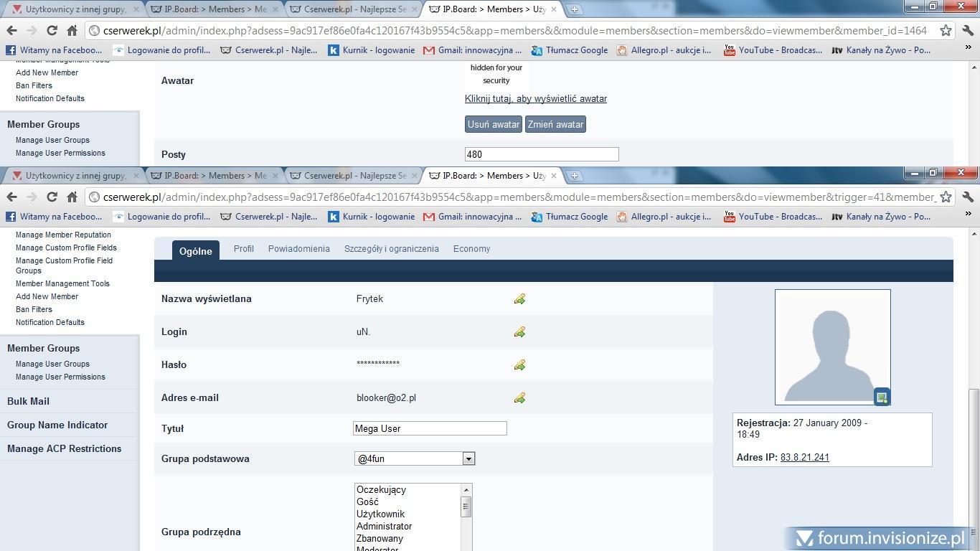Switch to the Profil tab
The image size is (980, 551).
pyautogui.click(x=243, y=249)
